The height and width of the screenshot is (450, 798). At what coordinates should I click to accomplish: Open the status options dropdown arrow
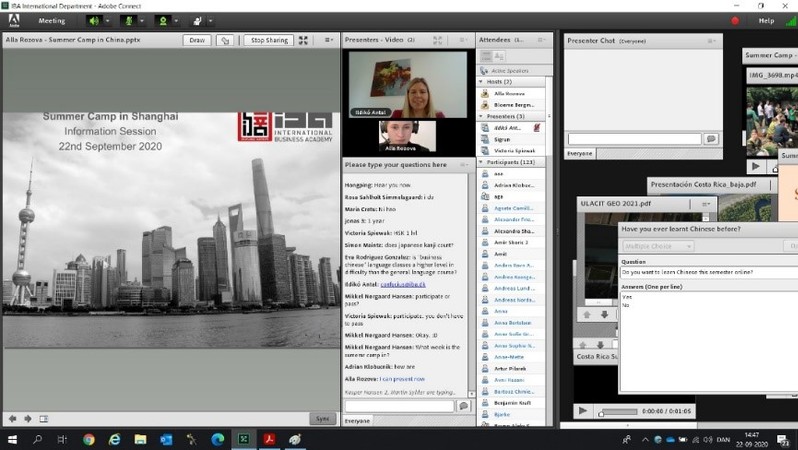click(x=210, y=21)
